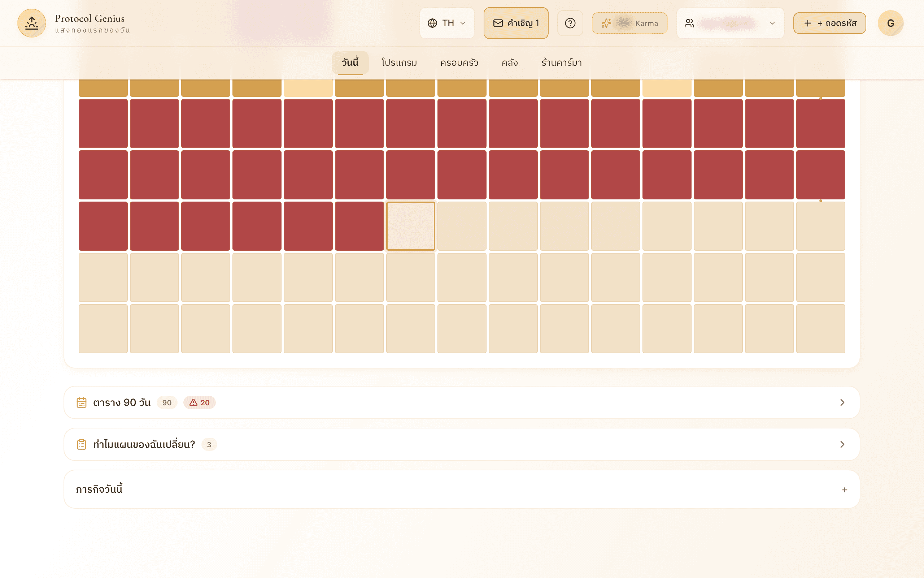
Task: Expand the family member selector dropdown
Action: point(730,23)
